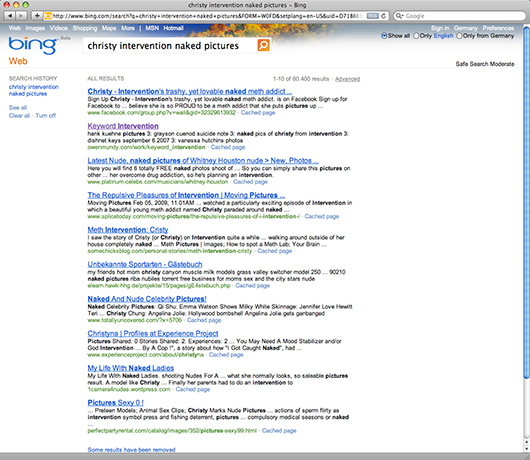Click the 1-10 of 60,400 results count
530x460 pixels.
click(x=301, y=79)
